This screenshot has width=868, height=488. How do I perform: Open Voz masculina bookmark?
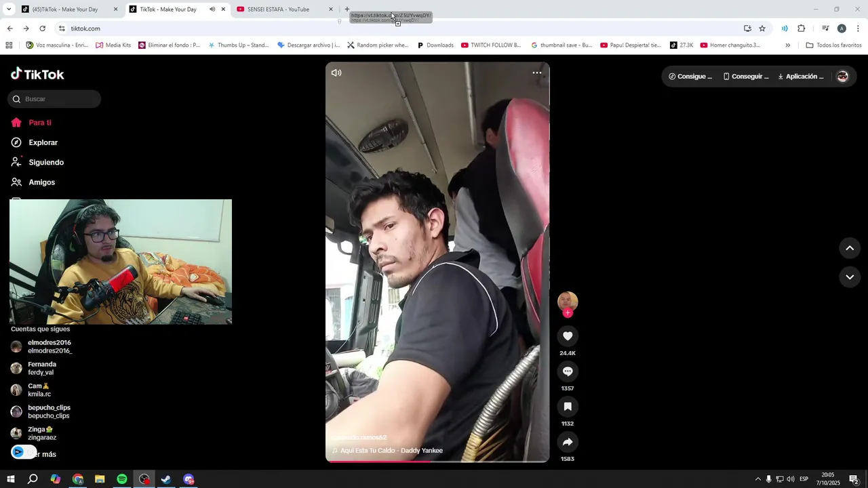coord(57,45)
